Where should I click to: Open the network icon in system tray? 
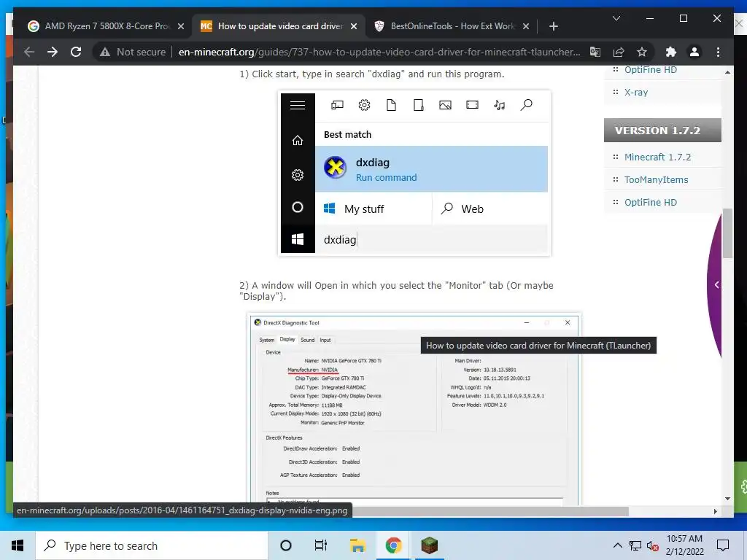click(x=635, y=545)
